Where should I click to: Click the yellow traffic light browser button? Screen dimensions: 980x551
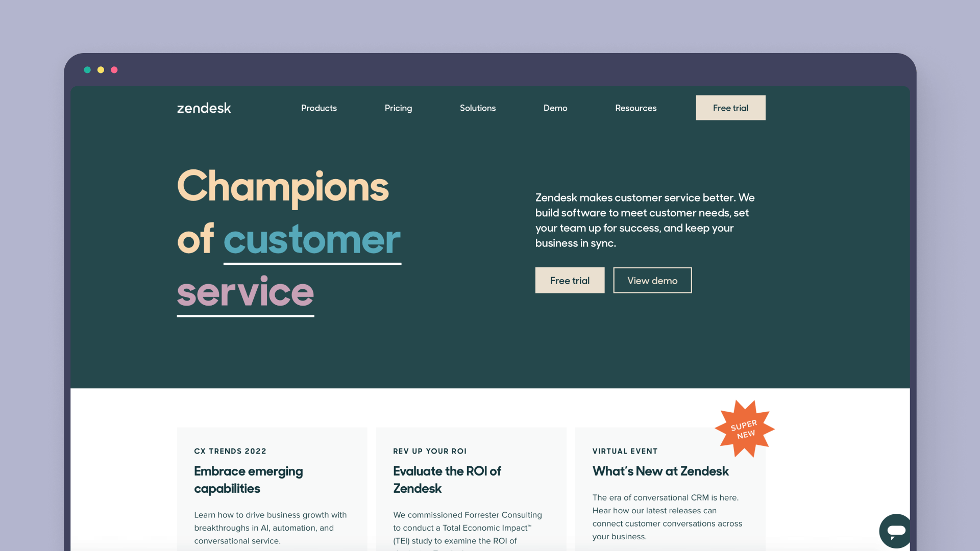pyautogui.click(x=101, y=70)
